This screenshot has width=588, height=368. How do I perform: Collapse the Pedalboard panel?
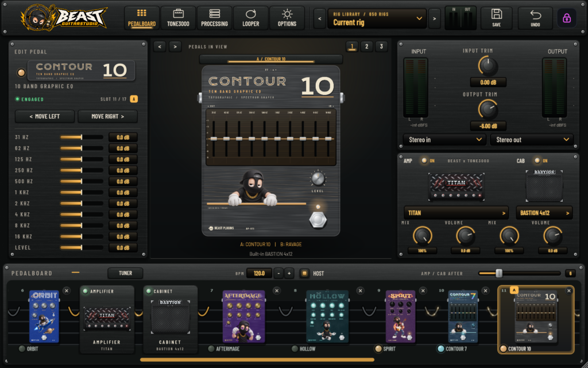click(x=75, y=273)
